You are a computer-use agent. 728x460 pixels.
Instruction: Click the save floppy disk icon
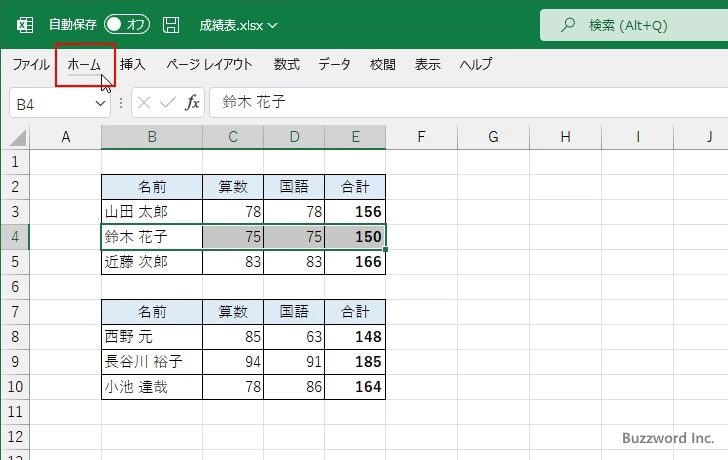[x=171, y=25]
